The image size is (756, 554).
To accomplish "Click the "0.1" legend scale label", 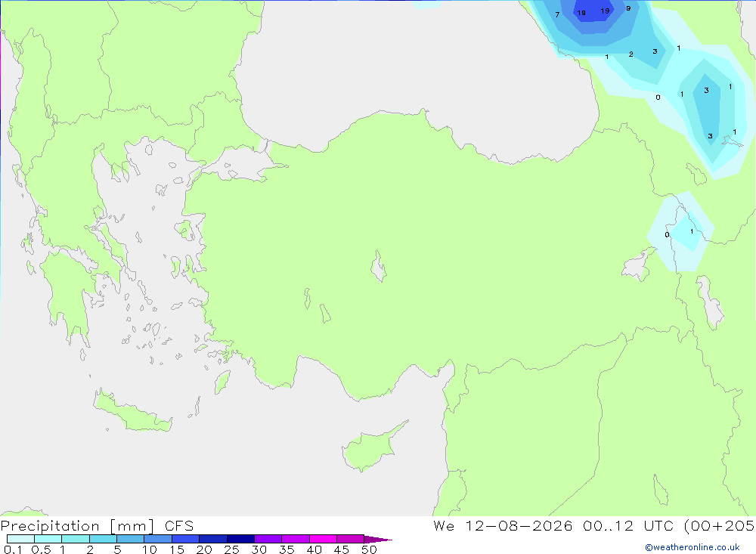I will (13, 549).
